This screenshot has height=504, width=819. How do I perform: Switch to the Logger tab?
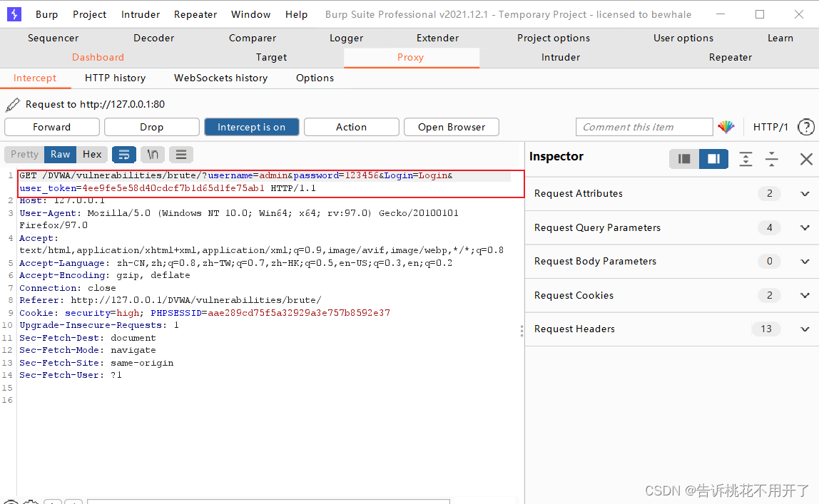(346, 38)
